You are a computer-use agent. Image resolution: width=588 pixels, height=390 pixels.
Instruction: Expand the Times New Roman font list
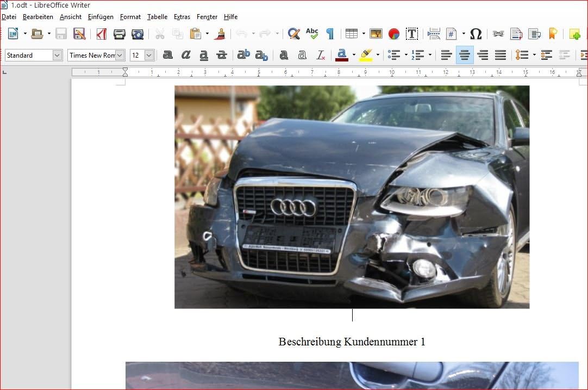coord(120,55)
